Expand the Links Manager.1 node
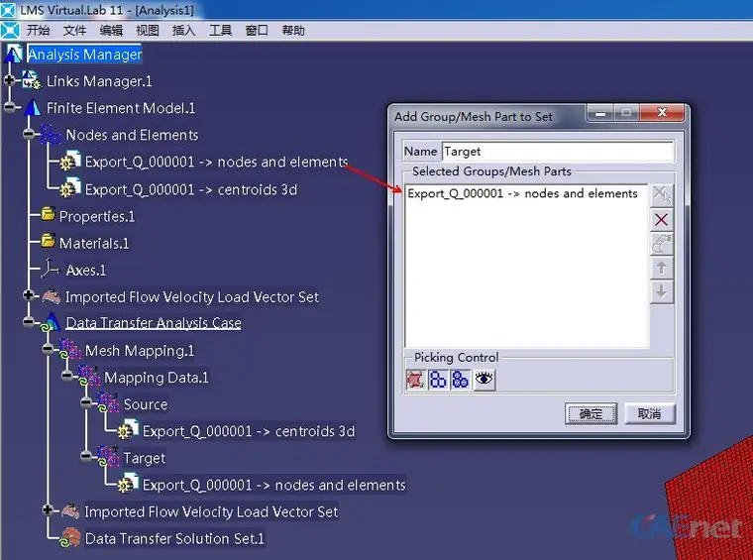Screen dimensions: 753x560 (9, 80)
